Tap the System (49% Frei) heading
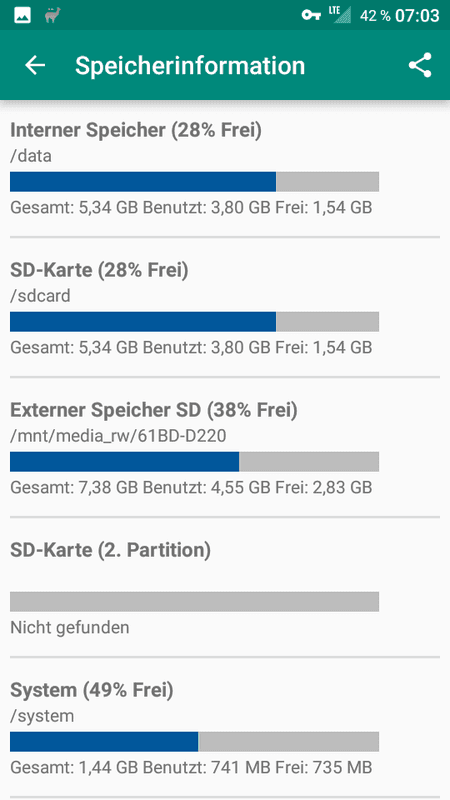450x800 pixels. pyautogui.click(x=92, y=690)
